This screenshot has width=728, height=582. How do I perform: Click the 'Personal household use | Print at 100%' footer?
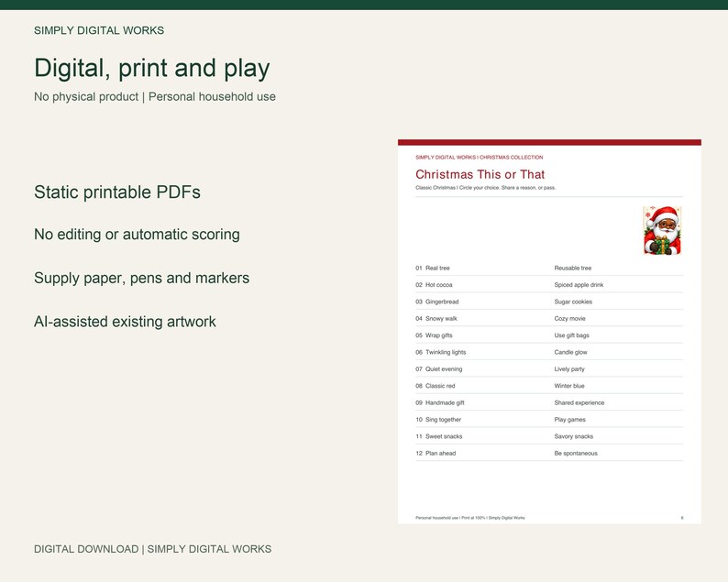coord(469,518)
